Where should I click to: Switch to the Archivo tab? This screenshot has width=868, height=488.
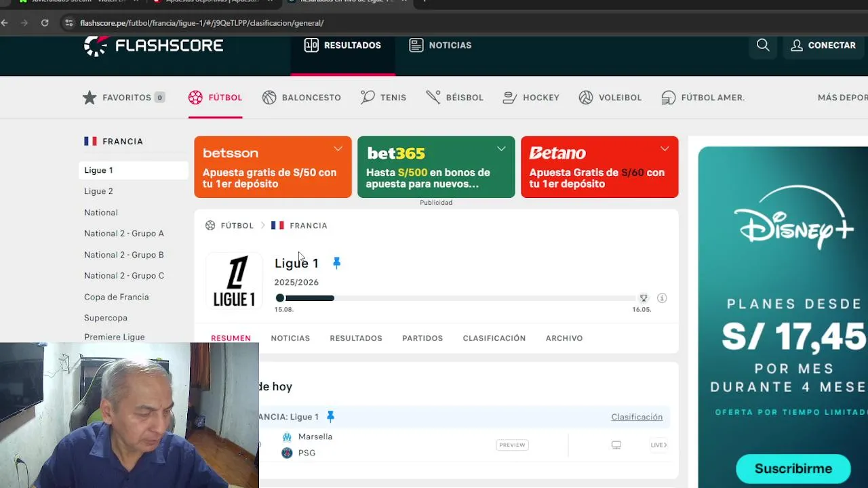click(564, 338)
